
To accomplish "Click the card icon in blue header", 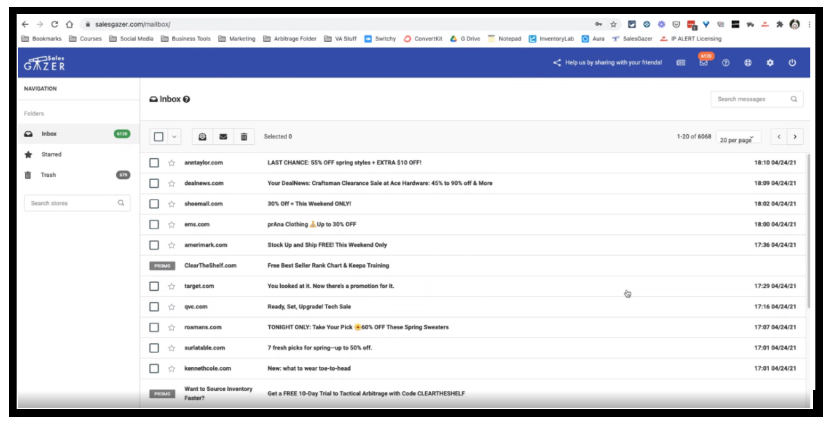I will point(681,62).
